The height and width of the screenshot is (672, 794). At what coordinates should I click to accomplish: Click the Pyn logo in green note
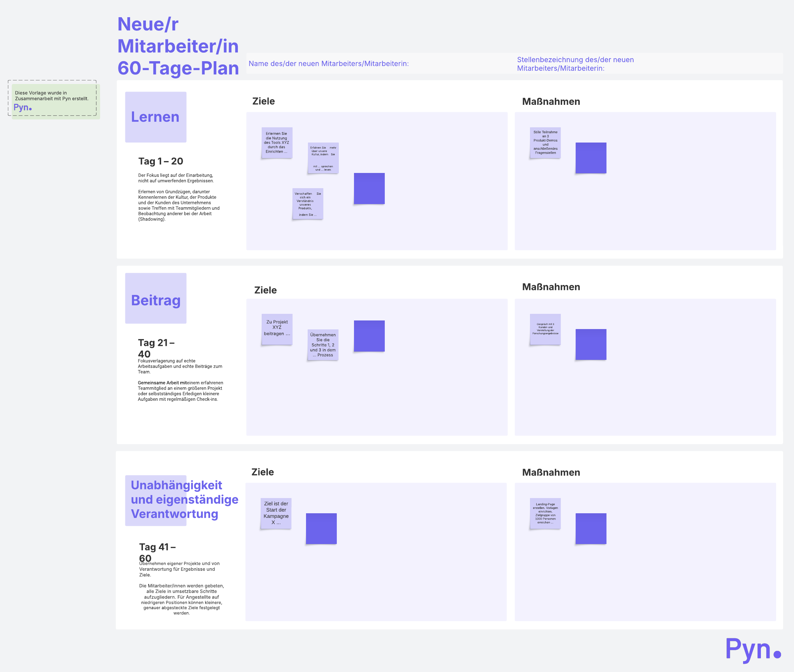coord(22,107)
